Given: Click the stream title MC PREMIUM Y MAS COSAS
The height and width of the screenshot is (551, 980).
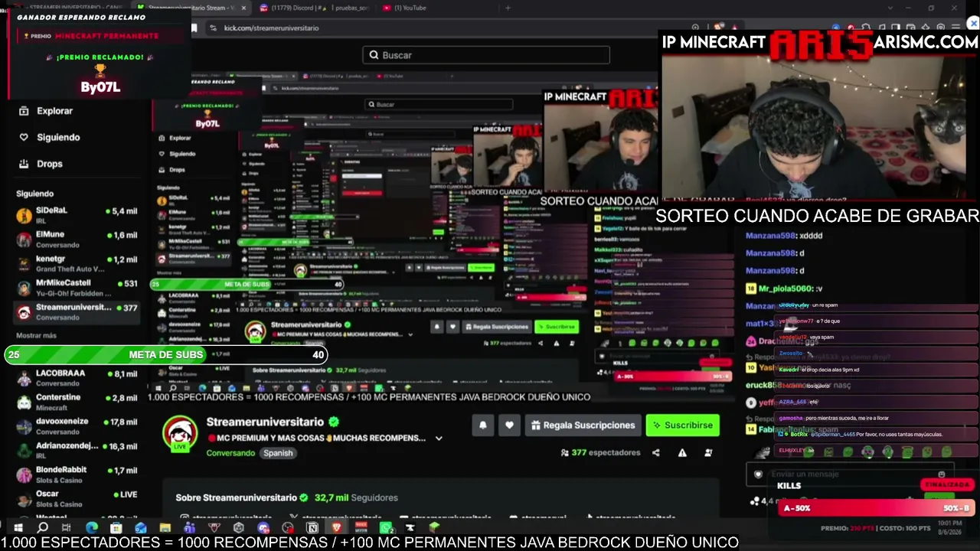Looking at the screenshot, I should coord(317,439).
